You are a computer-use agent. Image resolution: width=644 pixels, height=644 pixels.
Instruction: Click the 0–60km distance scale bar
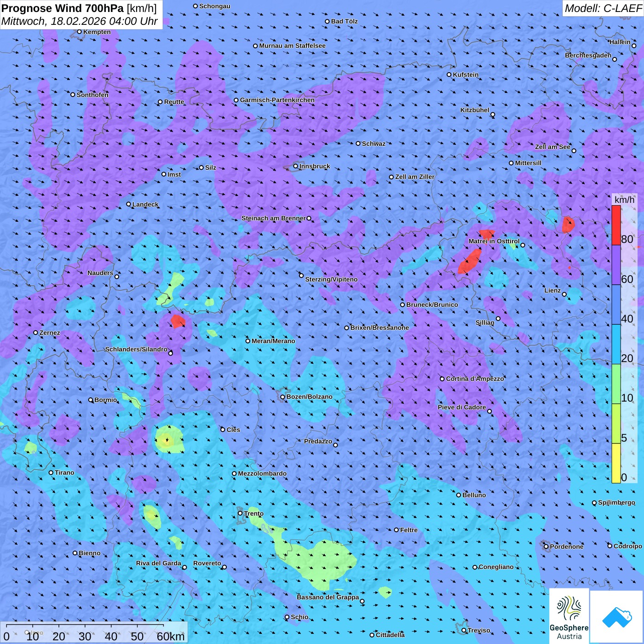(95, 632)
